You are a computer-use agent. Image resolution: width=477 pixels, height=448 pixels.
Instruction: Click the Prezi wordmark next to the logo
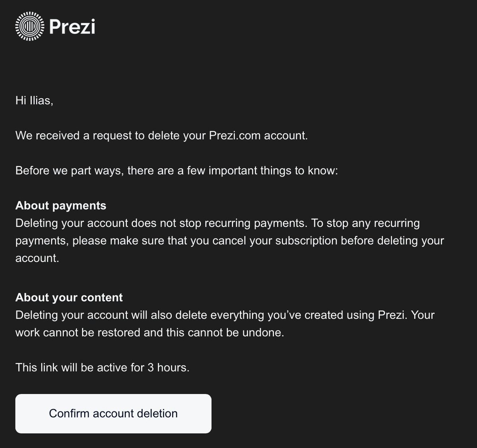click(x=73, y=27)
